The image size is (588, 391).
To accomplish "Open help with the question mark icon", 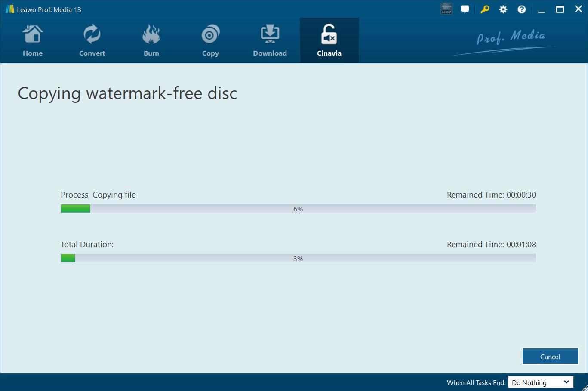I will click(522, 9).
